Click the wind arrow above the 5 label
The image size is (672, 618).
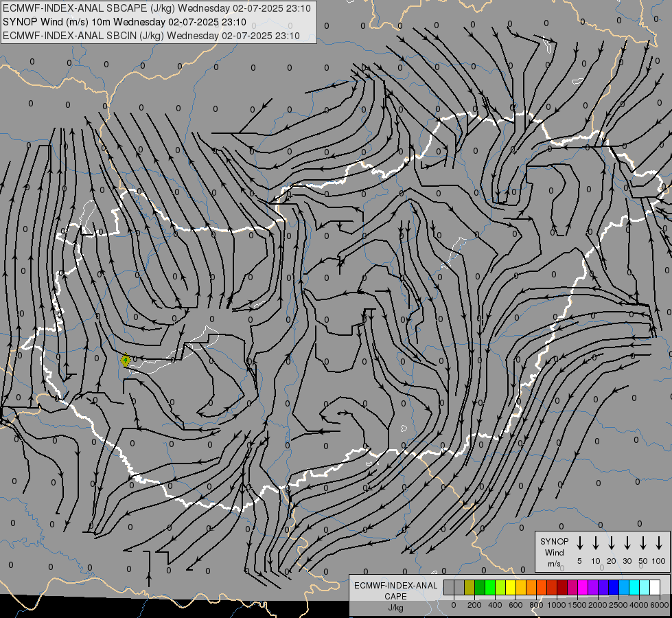pos(580,543)
